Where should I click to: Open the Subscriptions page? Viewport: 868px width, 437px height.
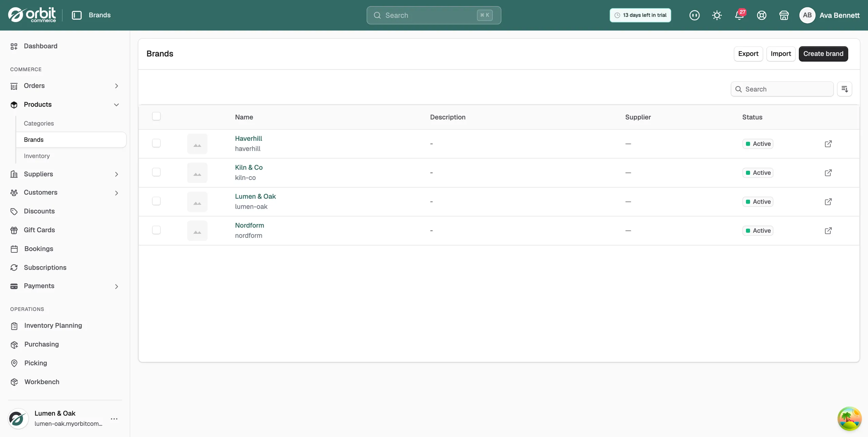click(45, 268)
